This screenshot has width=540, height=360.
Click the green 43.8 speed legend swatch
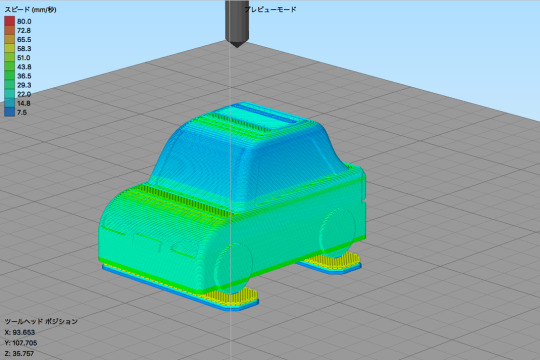(x=10, y=66)
